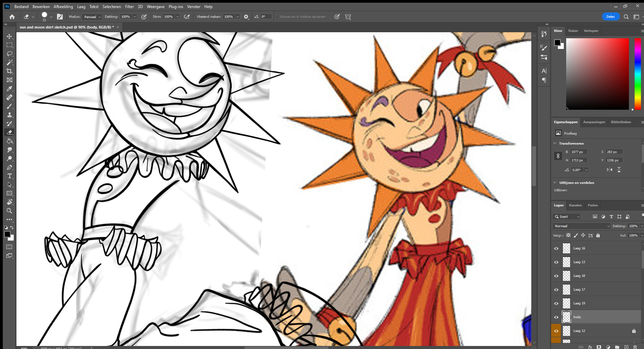Open the Soort layer filter dropdown
The height and width of the screenshot is (349, 644).
567,217
